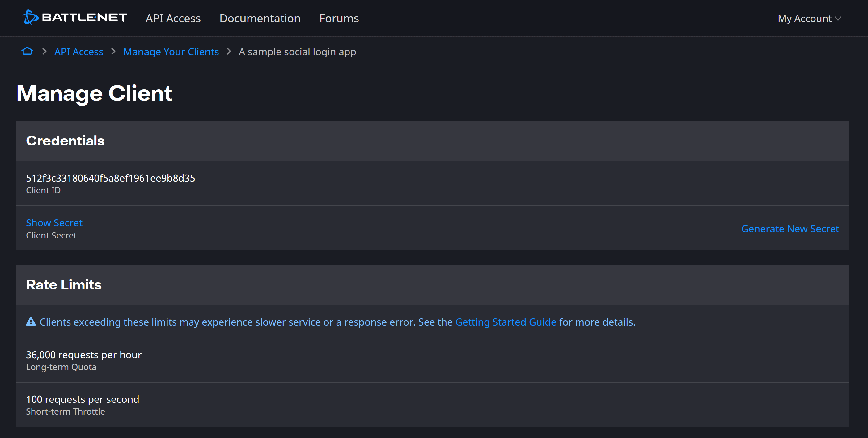Click the 'Client ID' label
This screenshot has width=868, height=438.
click(x=43, y=190)
